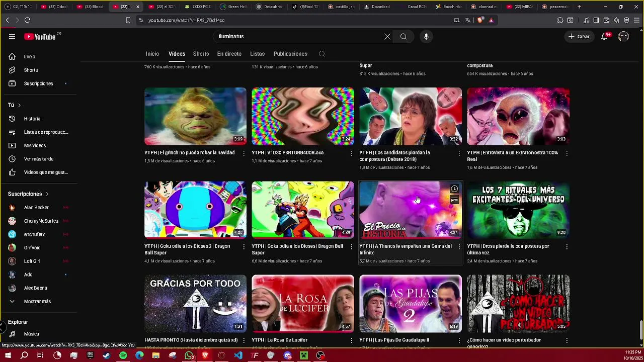Screen dimensions: 644x362
Task: Bookmark this page with the bookmark icon
Action: coord(128,20)
